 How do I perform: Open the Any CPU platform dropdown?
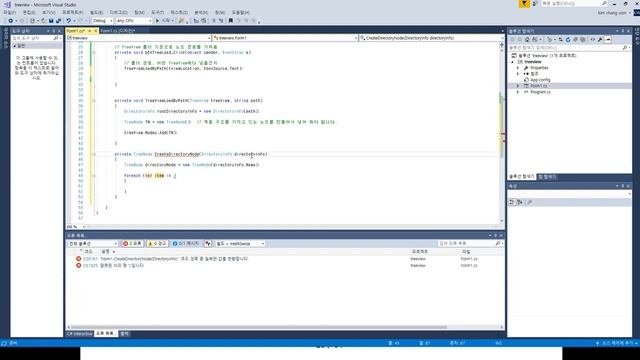click(133, 20)
